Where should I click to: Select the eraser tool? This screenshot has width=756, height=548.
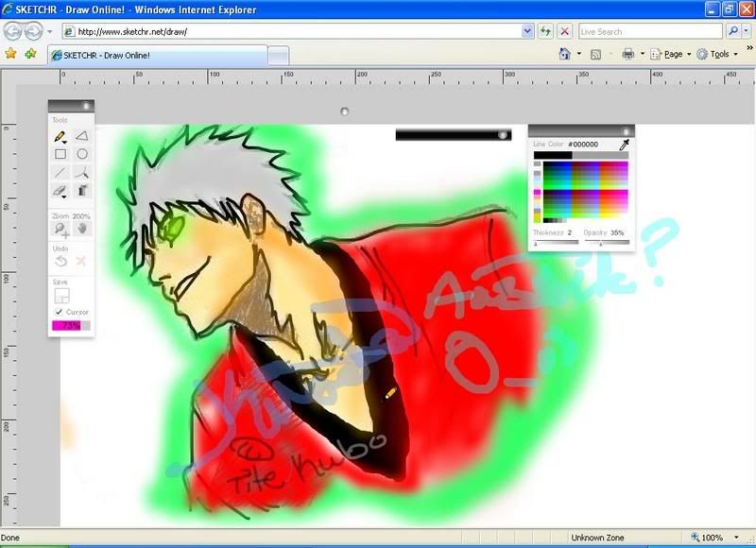pos(60,191)
